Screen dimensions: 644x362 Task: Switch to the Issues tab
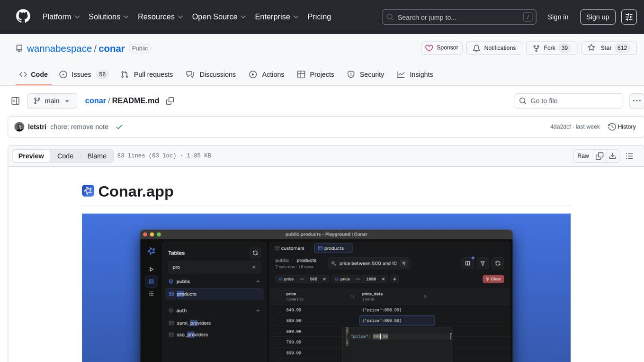pos(84,74)
